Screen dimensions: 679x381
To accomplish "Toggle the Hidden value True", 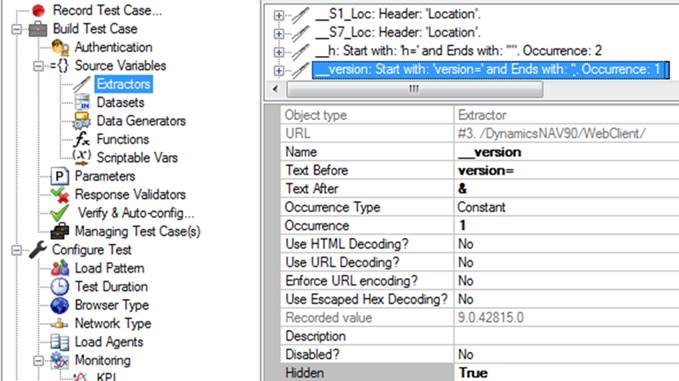I will 566,373.
